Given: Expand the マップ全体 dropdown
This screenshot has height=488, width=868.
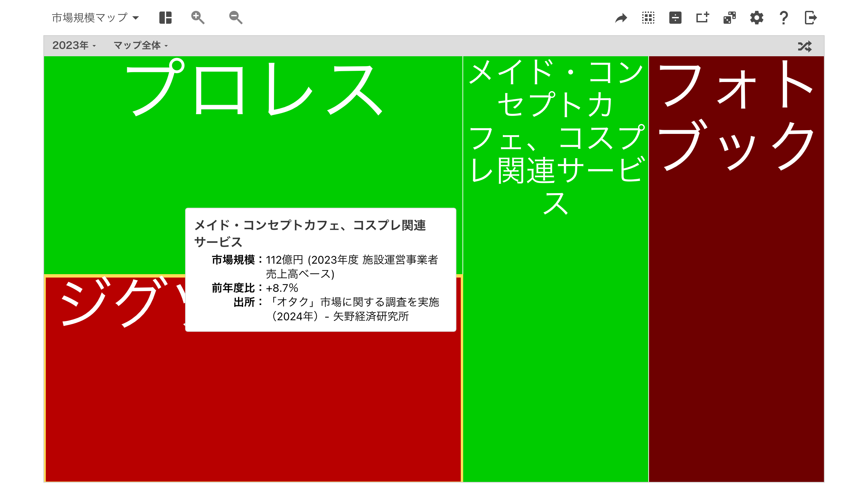Looking at the screenshot, I should pyautogui.click(x=141, y=45).
